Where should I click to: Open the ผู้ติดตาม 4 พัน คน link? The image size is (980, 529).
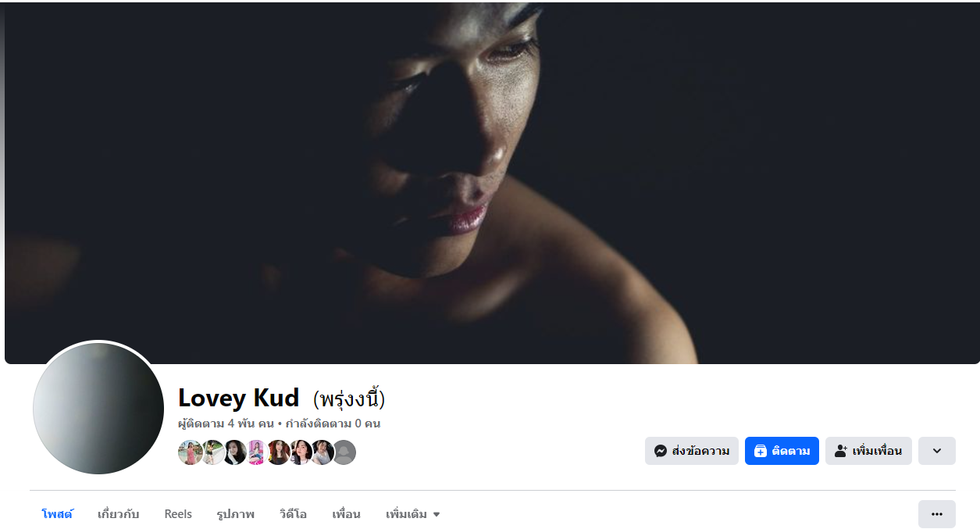[x=226, y=424]
